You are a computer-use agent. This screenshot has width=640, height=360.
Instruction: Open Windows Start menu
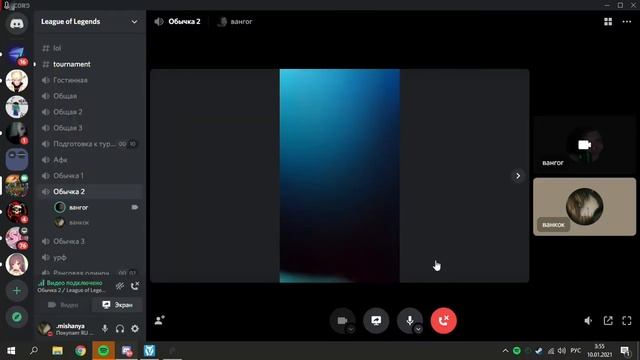point(11,351)
